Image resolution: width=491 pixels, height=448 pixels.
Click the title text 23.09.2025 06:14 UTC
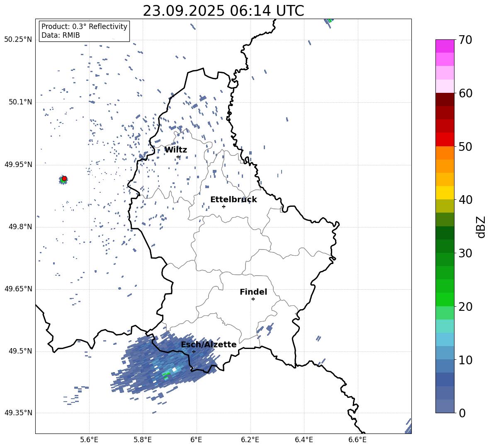(223, 11)
